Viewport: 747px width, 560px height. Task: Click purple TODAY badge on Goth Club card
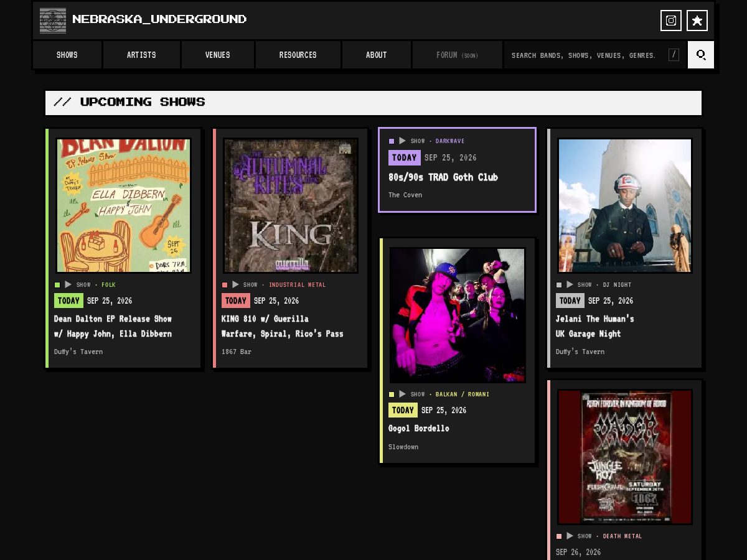click(405, 158)
